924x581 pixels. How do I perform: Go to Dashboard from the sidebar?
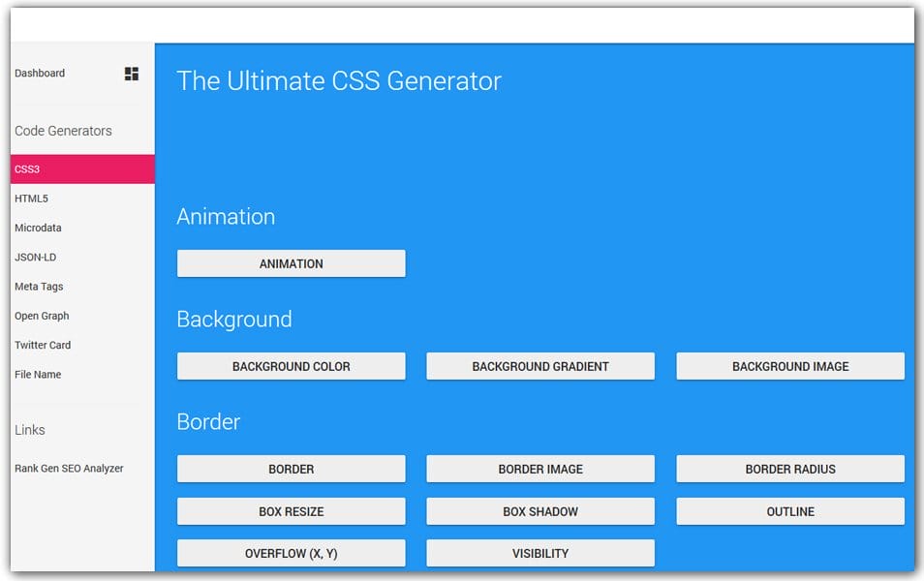[39, 72]
